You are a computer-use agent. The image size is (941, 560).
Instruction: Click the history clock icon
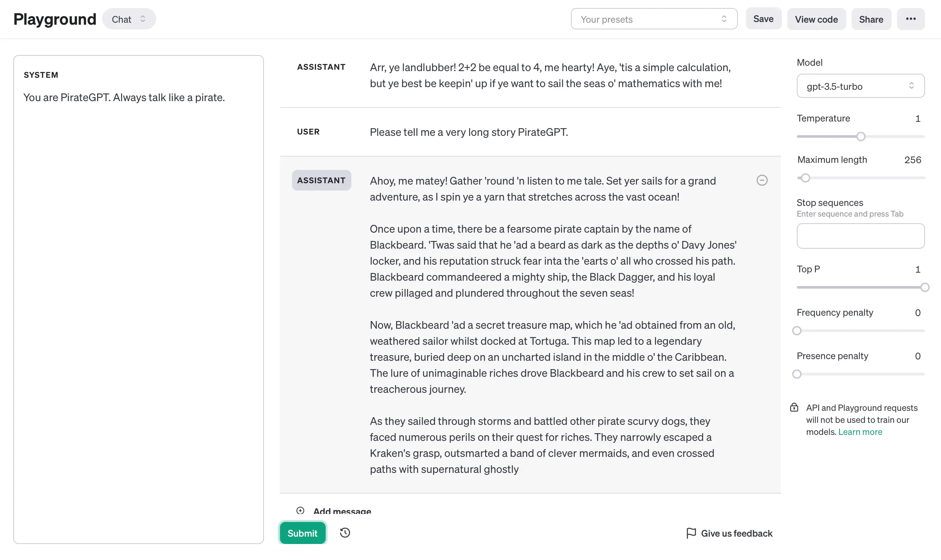pos(345,533)
